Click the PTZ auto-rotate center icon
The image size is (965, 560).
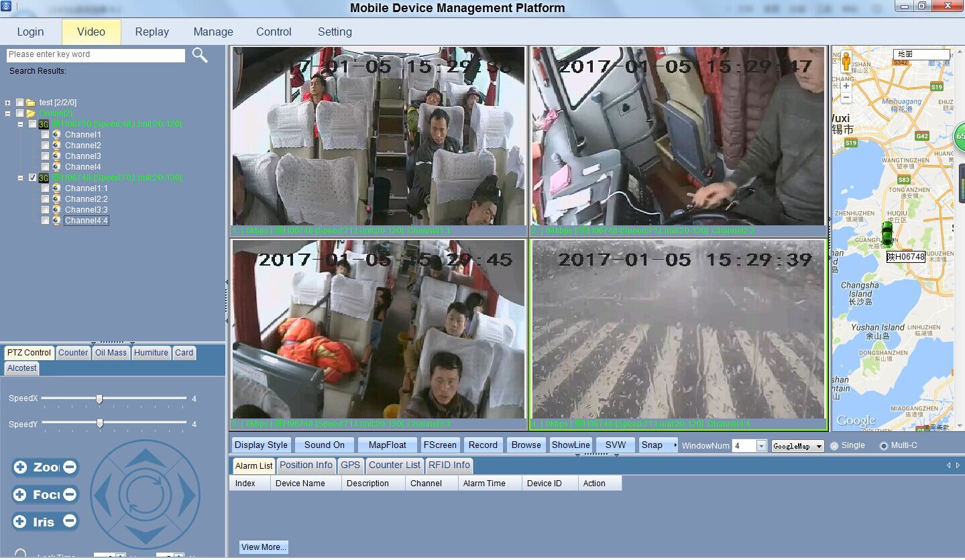click(145, 494)
